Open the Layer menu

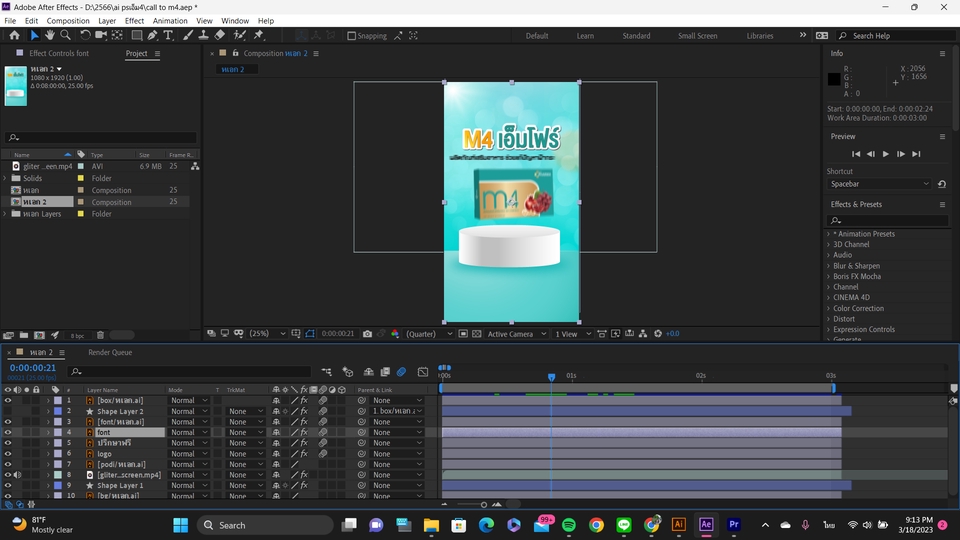[x=107, y=21]
